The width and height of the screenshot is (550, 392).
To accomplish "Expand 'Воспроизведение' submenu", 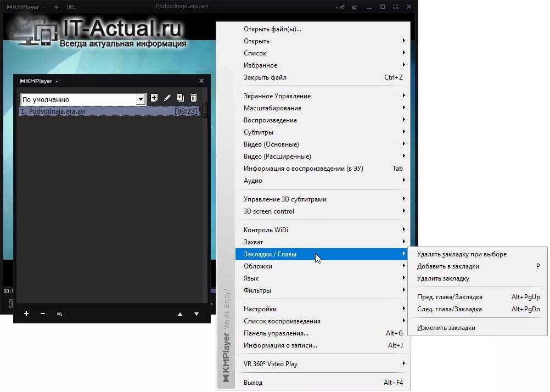I will tap(321, 120).
